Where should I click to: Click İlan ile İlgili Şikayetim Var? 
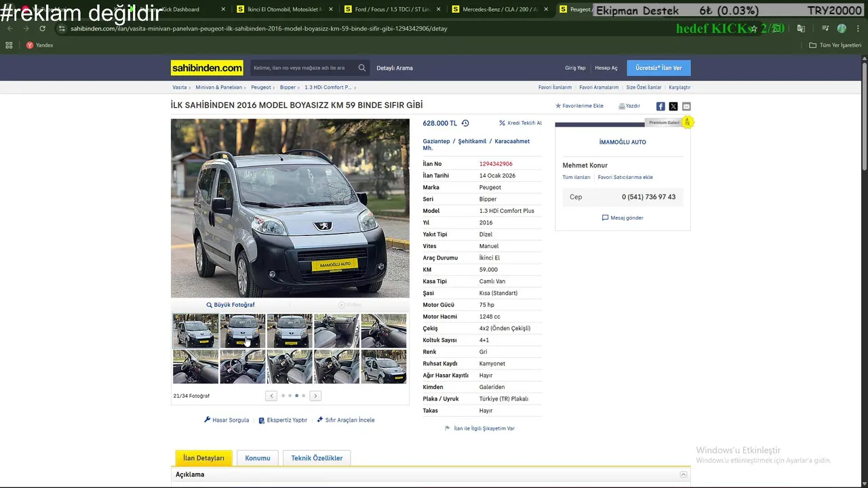(x=479, y=428)
